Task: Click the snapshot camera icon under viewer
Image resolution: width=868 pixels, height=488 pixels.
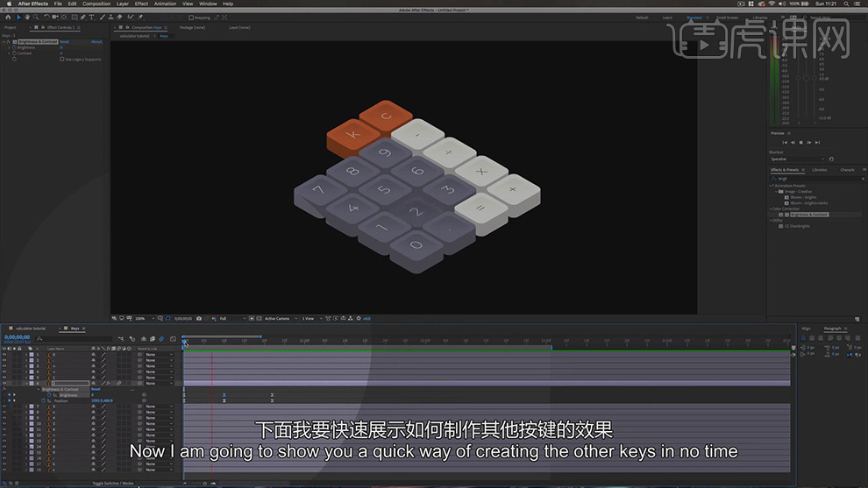Action: [199, 319]
